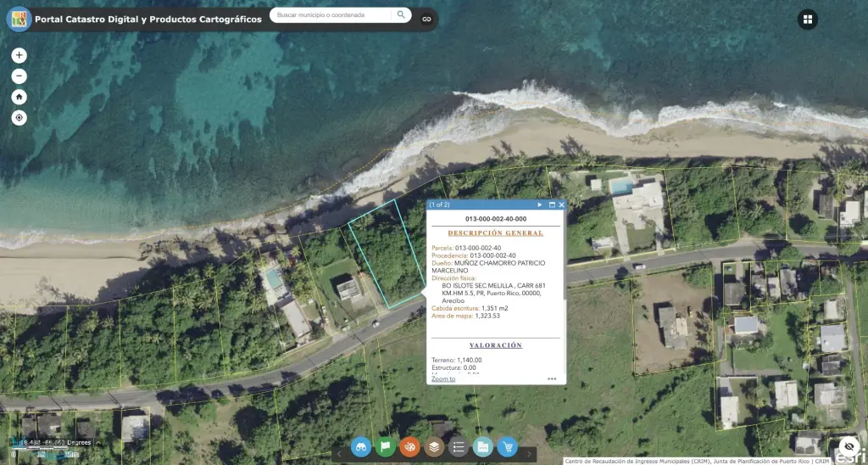Show previous widgets with left arrow
This screenshot has width=868, height=465.
(x=339, y=455)
